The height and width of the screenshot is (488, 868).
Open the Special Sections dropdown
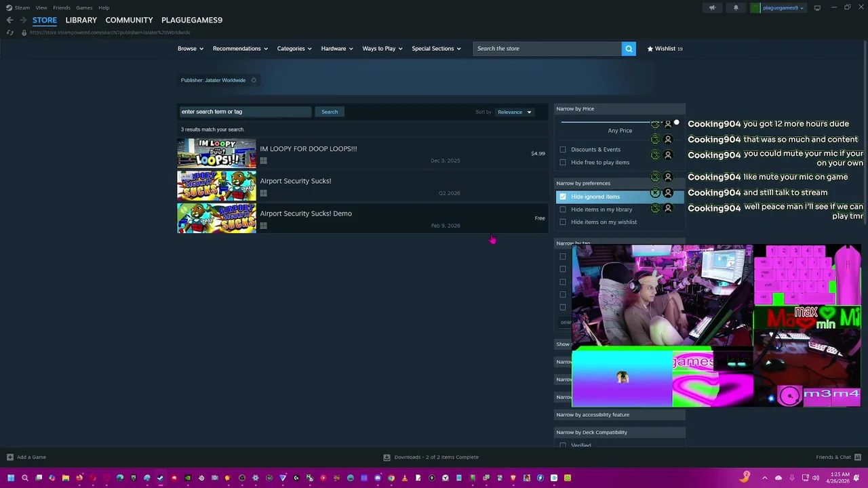tap(436, 49)
